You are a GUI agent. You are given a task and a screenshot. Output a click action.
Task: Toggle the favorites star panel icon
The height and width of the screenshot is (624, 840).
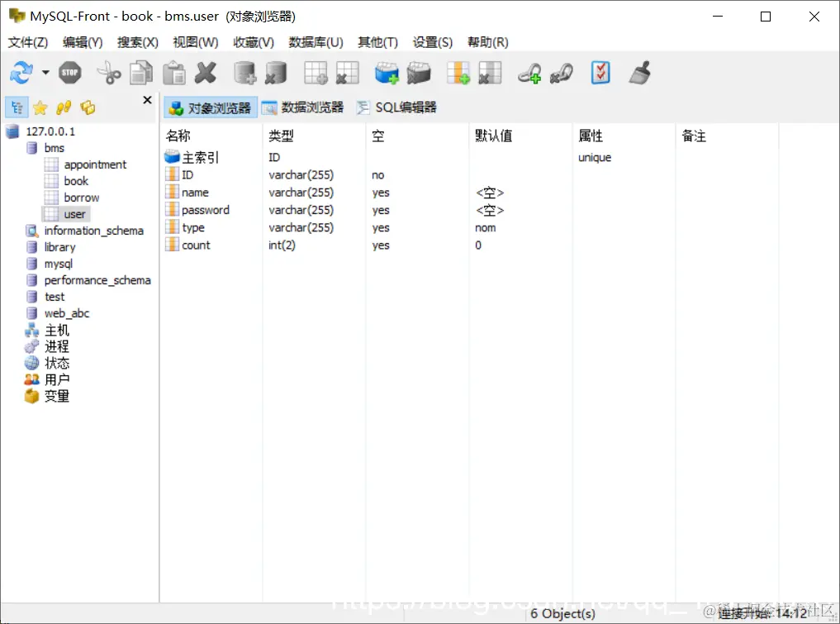40,107
